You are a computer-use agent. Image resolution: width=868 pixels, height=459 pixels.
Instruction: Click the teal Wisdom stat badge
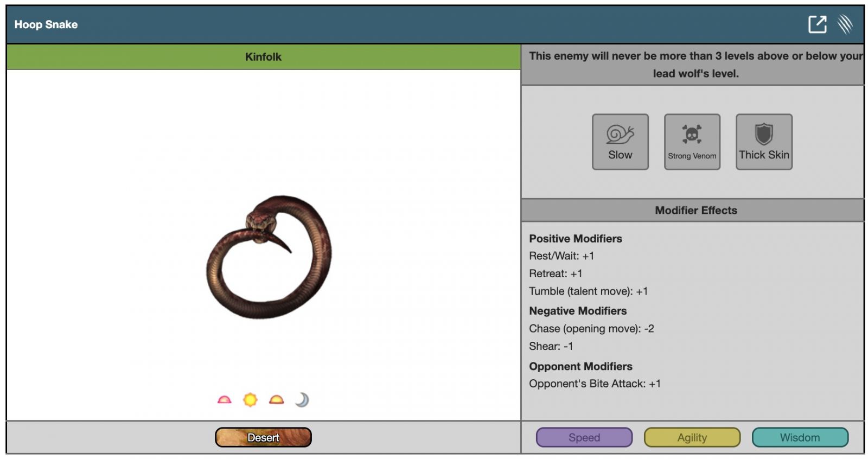click(x=800, y=437)
